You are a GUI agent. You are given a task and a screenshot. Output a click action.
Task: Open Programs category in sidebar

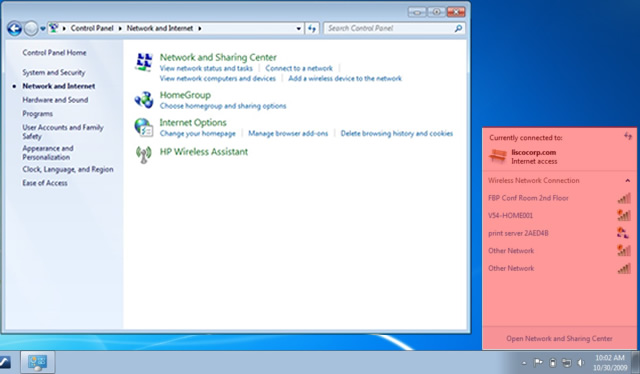tap(38, 114)
